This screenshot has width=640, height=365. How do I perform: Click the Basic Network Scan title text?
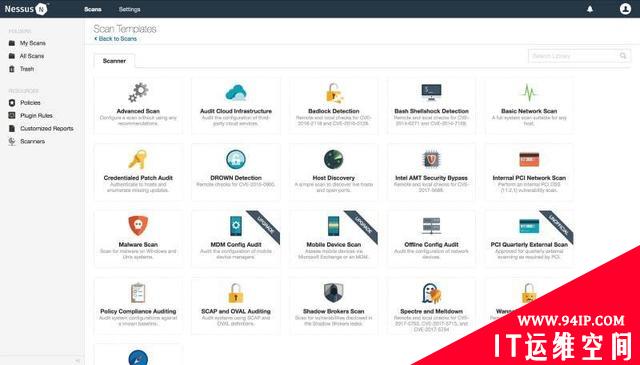coord(529,111)
